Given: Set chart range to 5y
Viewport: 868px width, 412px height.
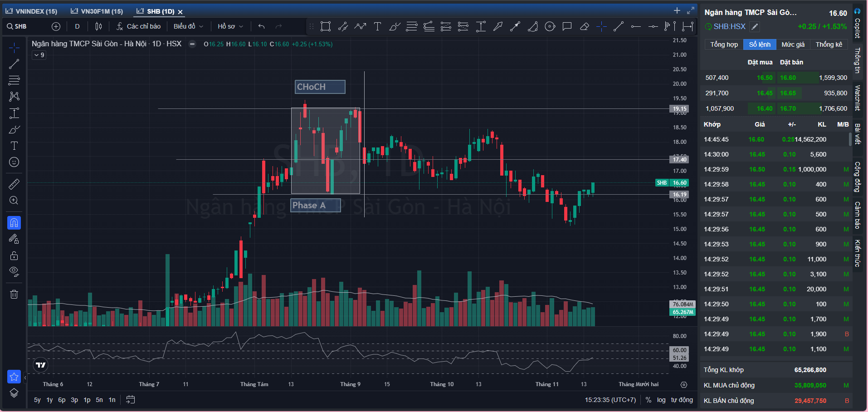Looking at the screenshot, I should 37,400.
